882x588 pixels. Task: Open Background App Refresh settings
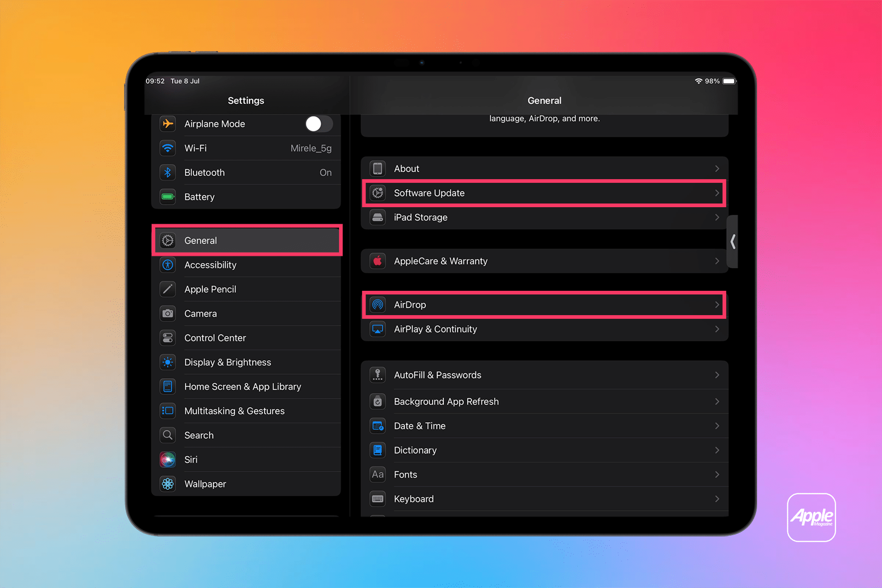pos(544,401)
